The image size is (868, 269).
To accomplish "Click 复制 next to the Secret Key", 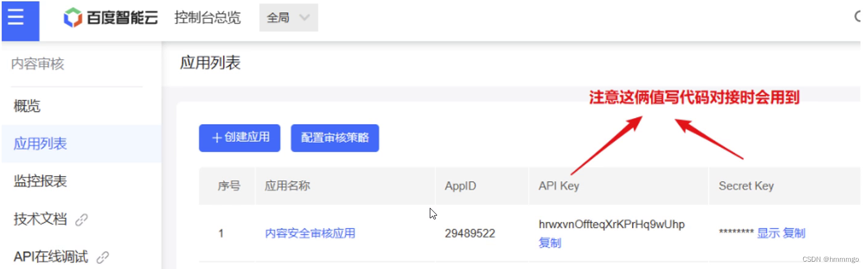I will (x=794, y=233).
